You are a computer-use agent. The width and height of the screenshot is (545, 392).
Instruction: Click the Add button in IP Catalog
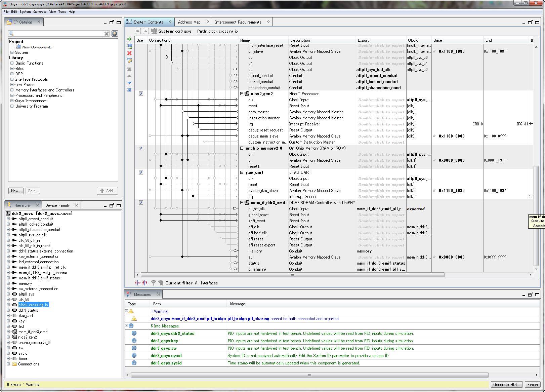point(107,191)
